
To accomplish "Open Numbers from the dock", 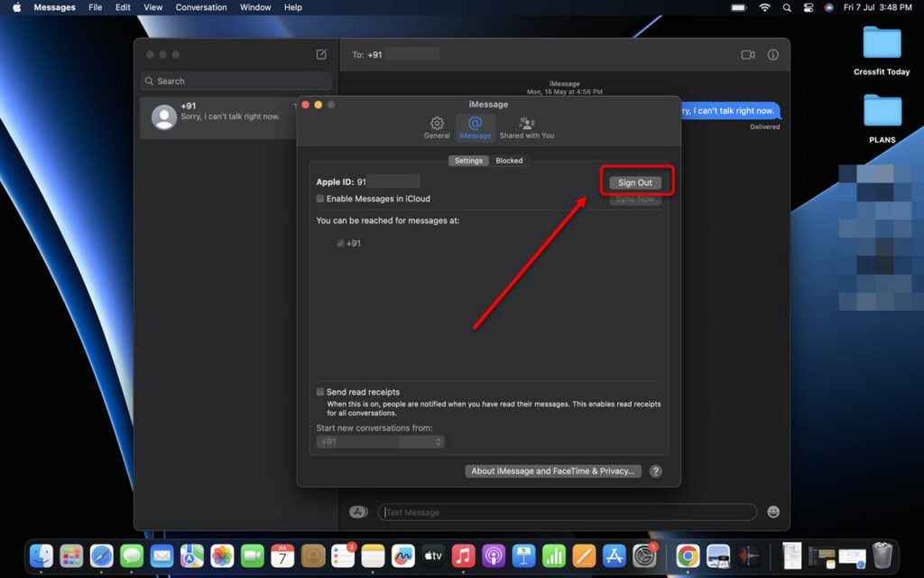I will click(553, 555).
